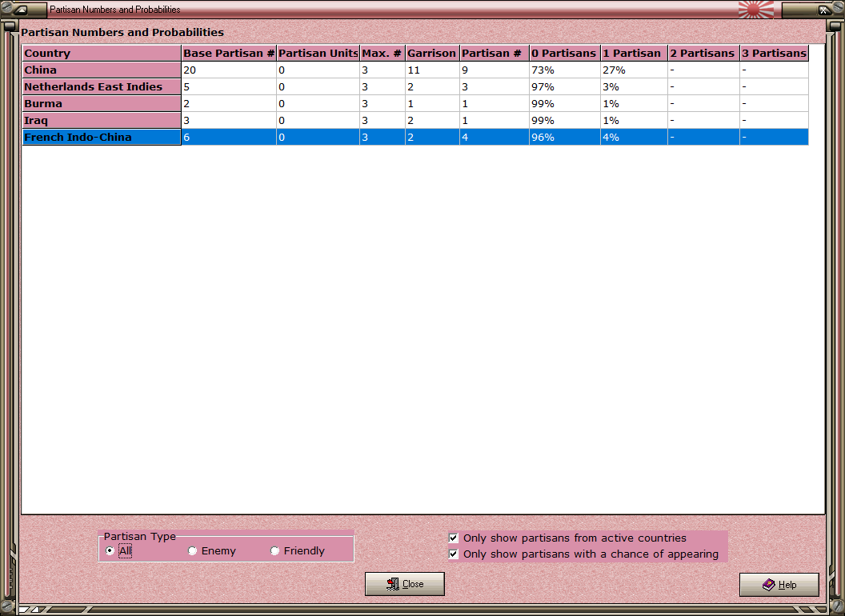
Task: Close the window with the title bar X
Action: click(x=823, y=10)
